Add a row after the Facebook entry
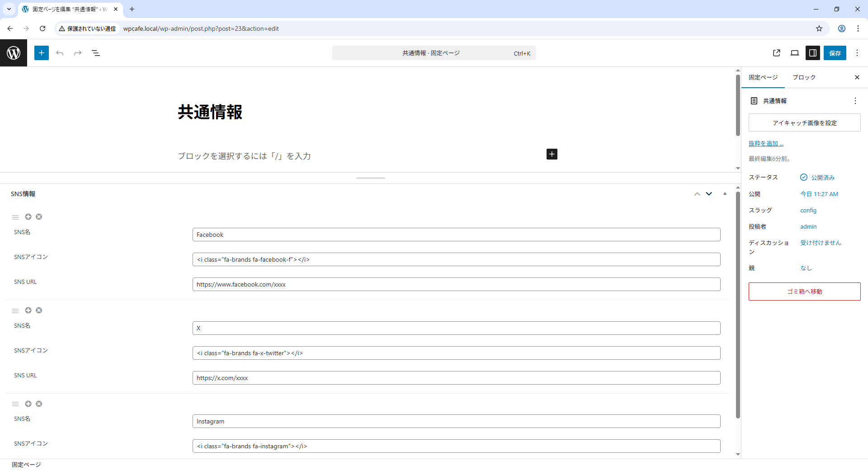 point(28,217)
